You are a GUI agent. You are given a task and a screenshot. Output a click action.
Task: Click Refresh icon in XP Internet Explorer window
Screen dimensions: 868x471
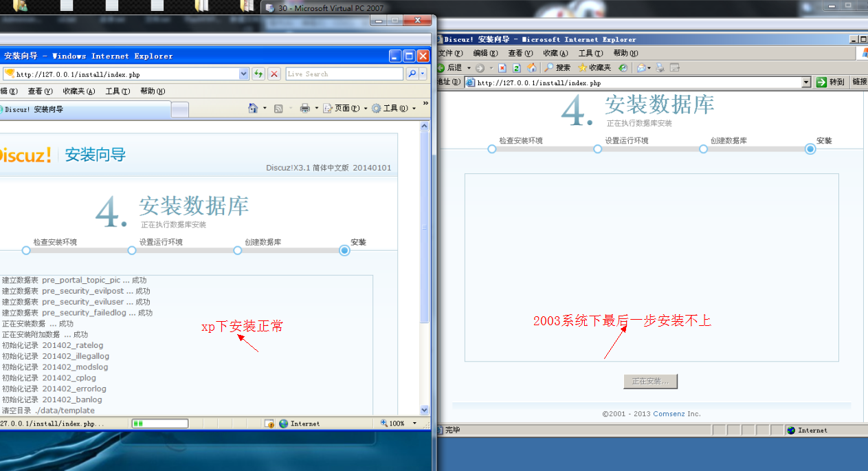click(x=258, y=74)
